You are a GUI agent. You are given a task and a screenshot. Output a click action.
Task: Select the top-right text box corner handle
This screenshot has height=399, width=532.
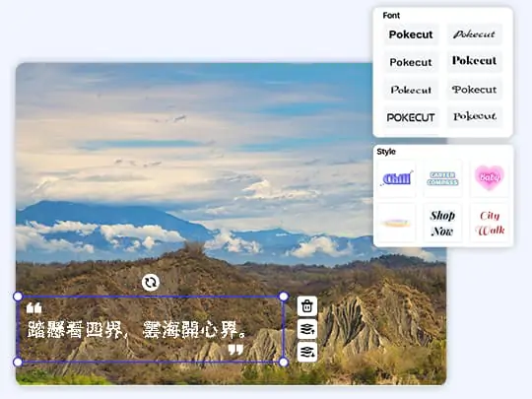[284, 297]
